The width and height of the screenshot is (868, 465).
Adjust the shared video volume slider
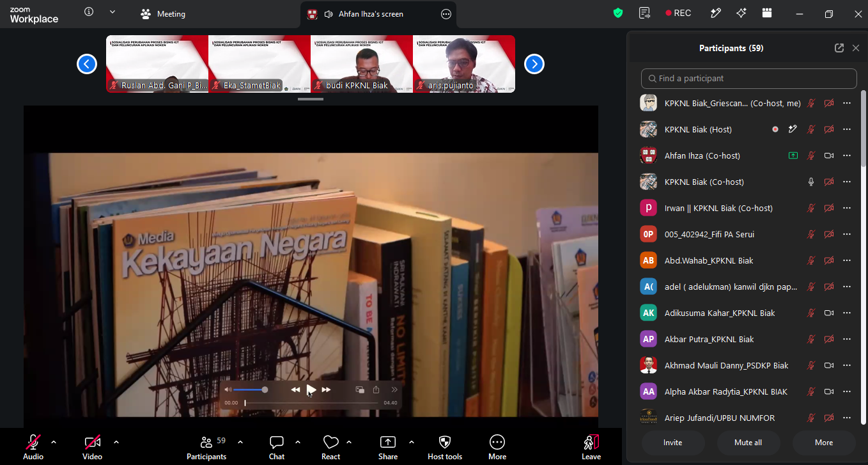tap(251, 390)
